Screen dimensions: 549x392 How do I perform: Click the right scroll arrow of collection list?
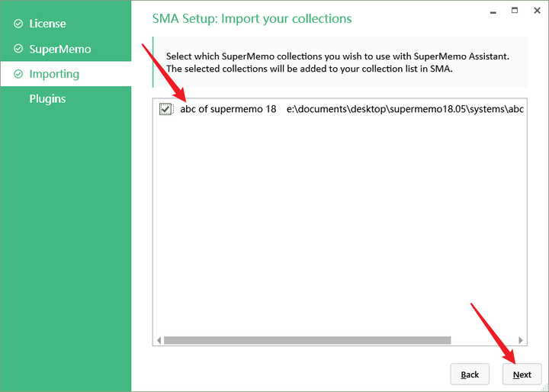click(x=521, y=340)
